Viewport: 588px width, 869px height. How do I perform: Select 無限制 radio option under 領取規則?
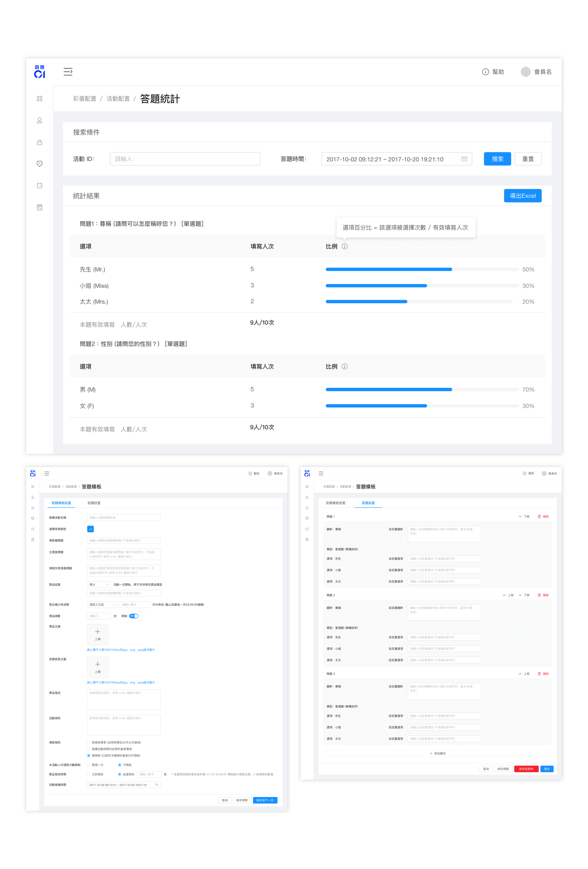[89, 755]
